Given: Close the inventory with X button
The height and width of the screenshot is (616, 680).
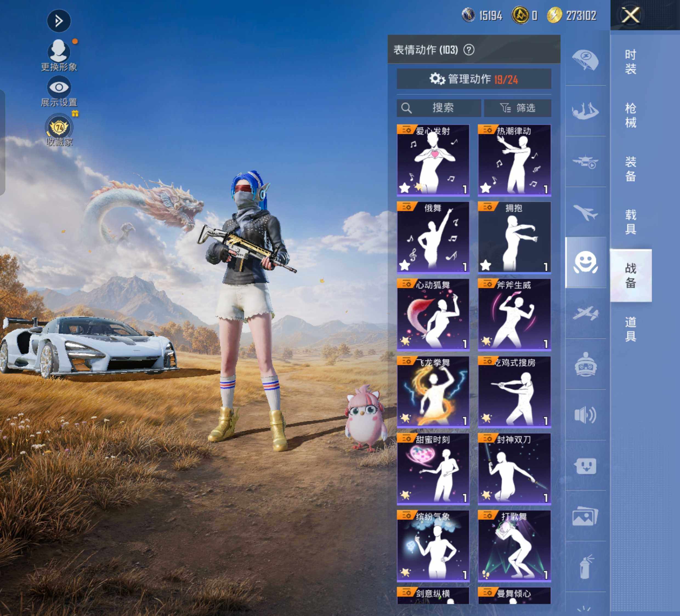Looking at the screenshot, I should 630,15.
